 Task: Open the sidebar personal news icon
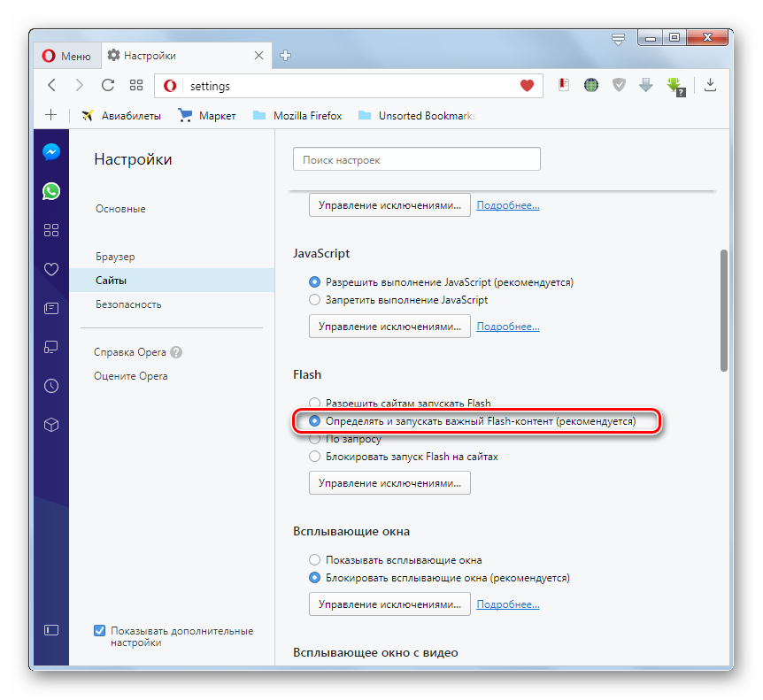pyautogui.click(x=51, y=308)
